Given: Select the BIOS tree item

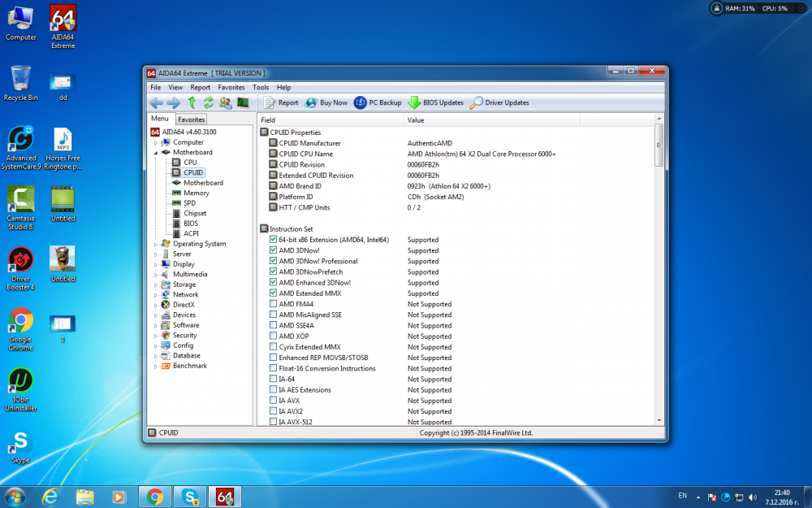Looking at the screenshot, I should (191, 224).
